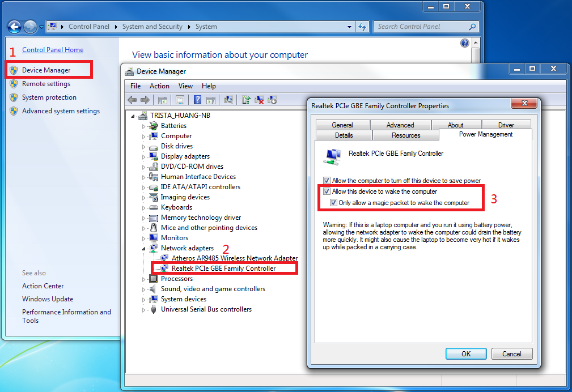
Task: Collapse the TRISTA_HUANG-NB root node
Action: coord(133,116)
